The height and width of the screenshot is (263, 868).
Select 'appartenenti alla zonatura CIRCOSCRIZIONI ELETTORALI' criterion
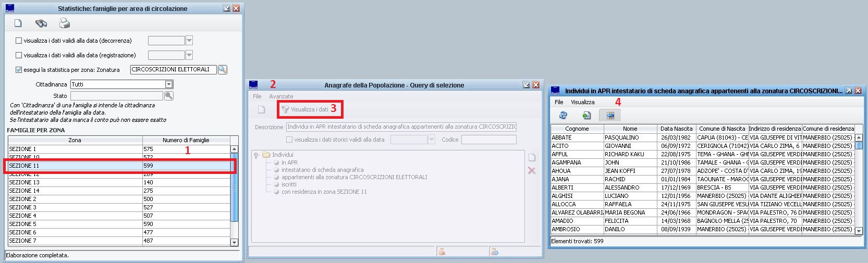[354, 177]
